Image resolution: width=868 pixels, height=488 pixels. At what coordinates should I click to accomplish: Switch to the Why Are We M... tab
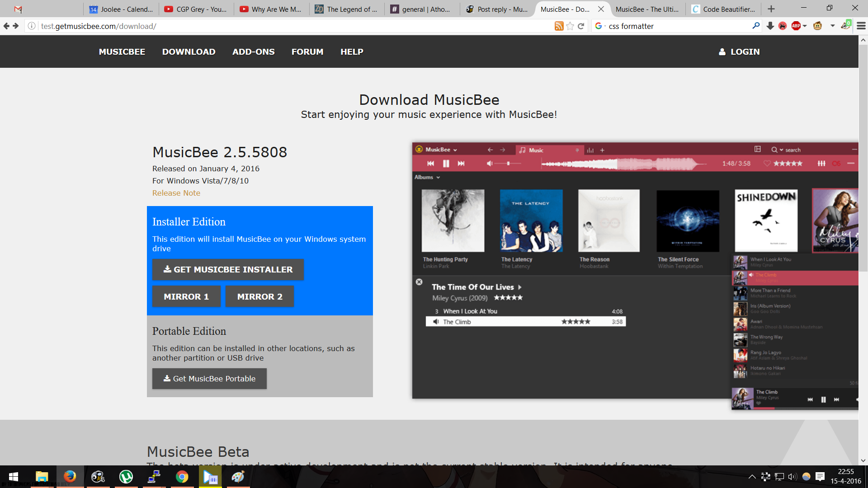click(x=271, y=9)
